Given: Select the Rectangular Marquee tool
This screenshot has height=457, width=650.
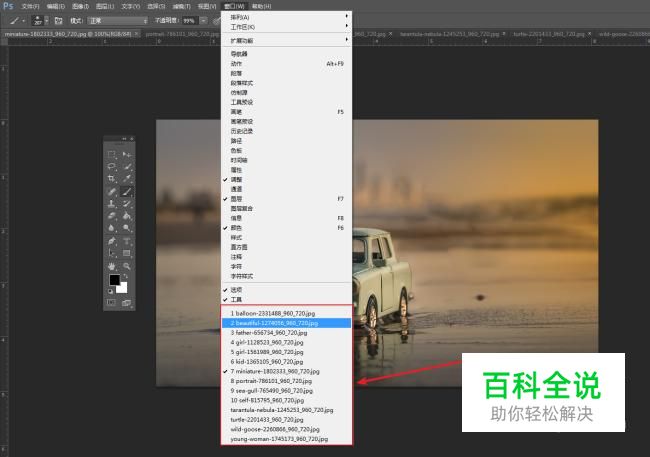Looking at the screenshot, I should [x=112, y=154].
